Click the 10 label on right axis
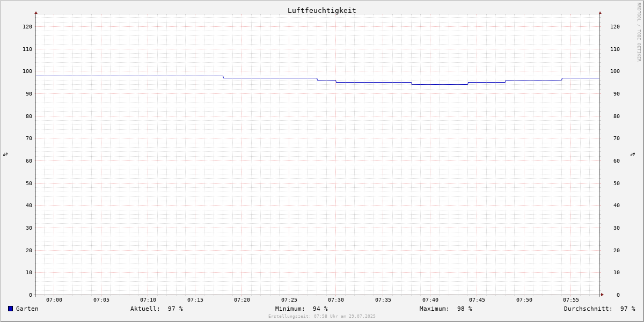The height and width of the screenshot is (322, 644). click(x=617, y=273)
